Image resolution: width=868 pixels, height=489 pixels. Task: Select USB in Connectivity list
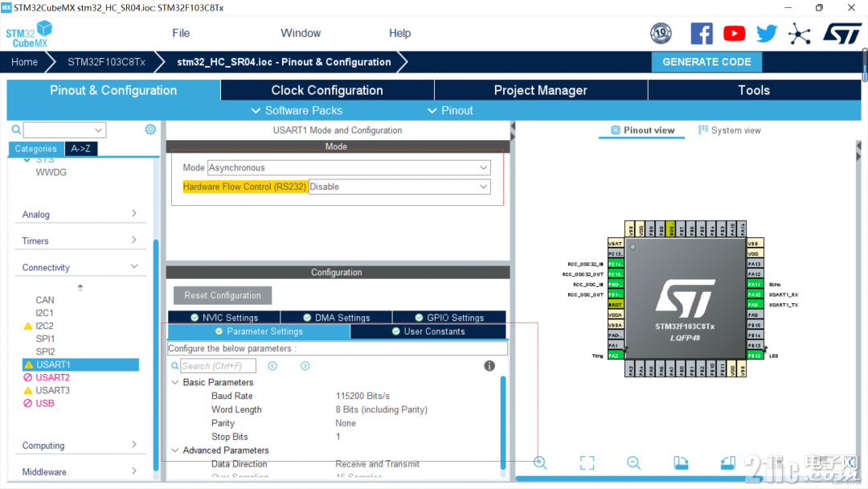45,403
